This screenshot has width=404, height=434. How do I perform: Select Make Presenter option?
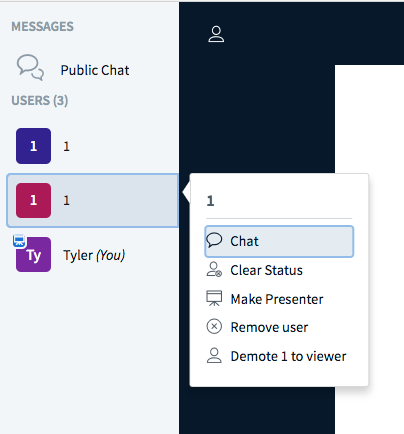coord(279,299)
